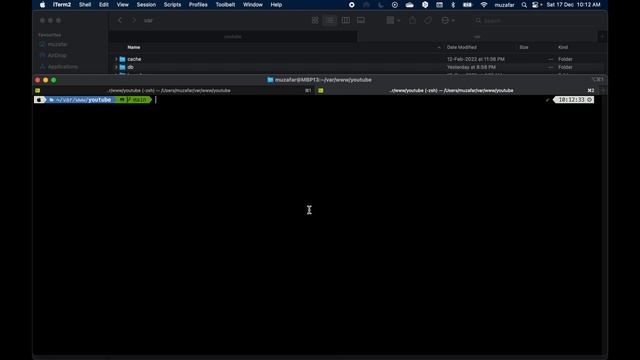Sort Finder list by Kind column
The width and height of the screenshot is (640, 360).
[563, 47]
